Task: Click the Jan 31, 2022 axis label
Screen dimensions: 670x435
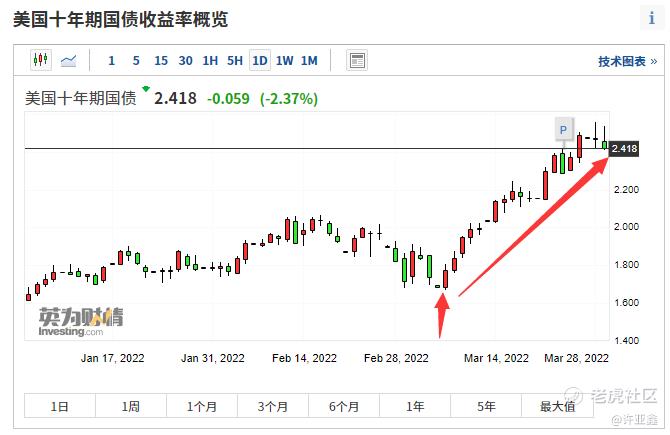Action: pos(213,358)
